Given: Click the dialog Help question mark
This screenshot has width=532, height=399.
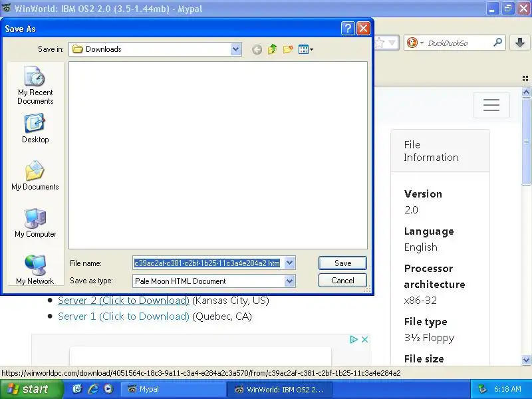Looking at the screenshot, I should tap(348, 29).
